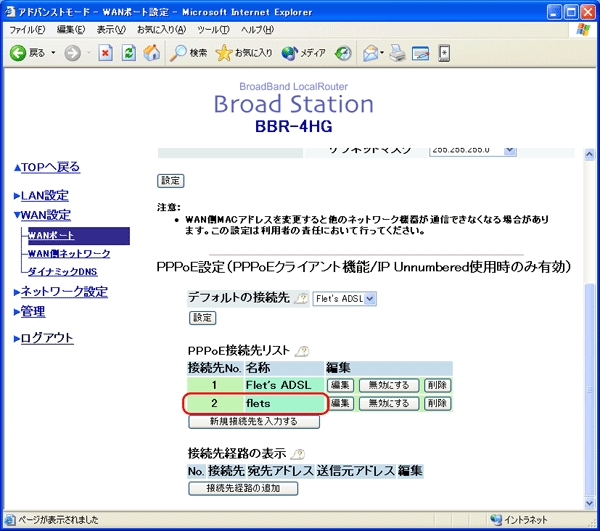This screenshot has height=531, width=600.
Task: Click 接続先経路の追加 button
Action: [x=243, y=489]
